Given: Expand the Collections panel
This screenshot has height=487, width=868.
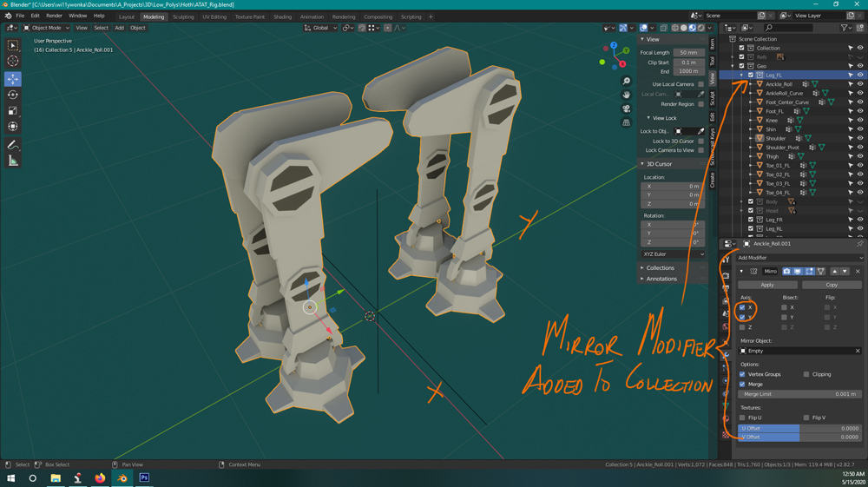Looking at the screenshot, I should click(674, 268).
